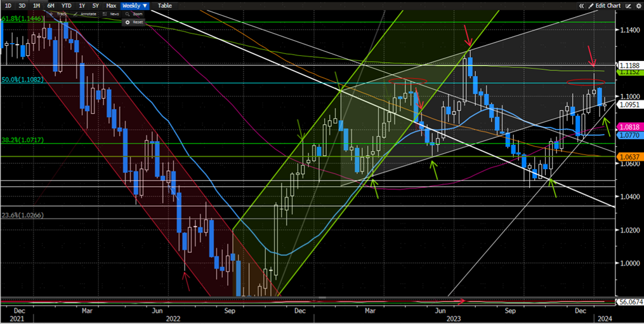Image resolution: width=644 pixels, height=324 pixels.
Task: Switch to the Table view
Action: (165, 6)
